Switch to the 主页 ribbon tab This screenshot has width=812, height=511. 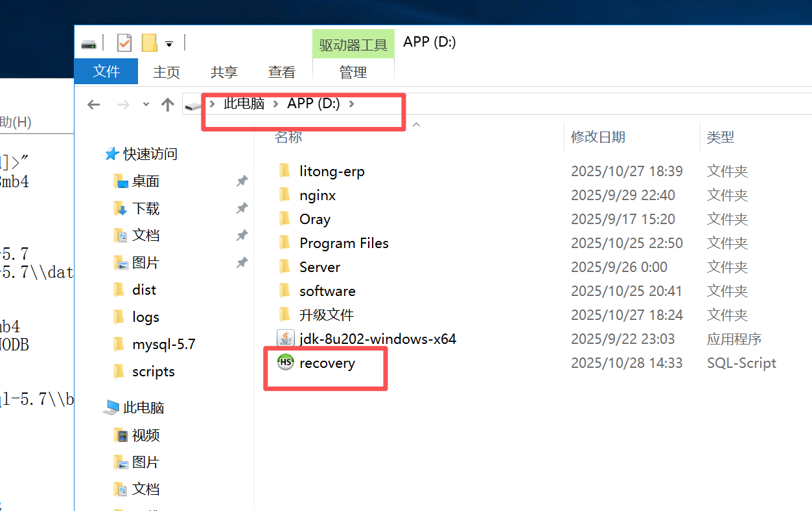pyautogui.click(x=167, y=72)
